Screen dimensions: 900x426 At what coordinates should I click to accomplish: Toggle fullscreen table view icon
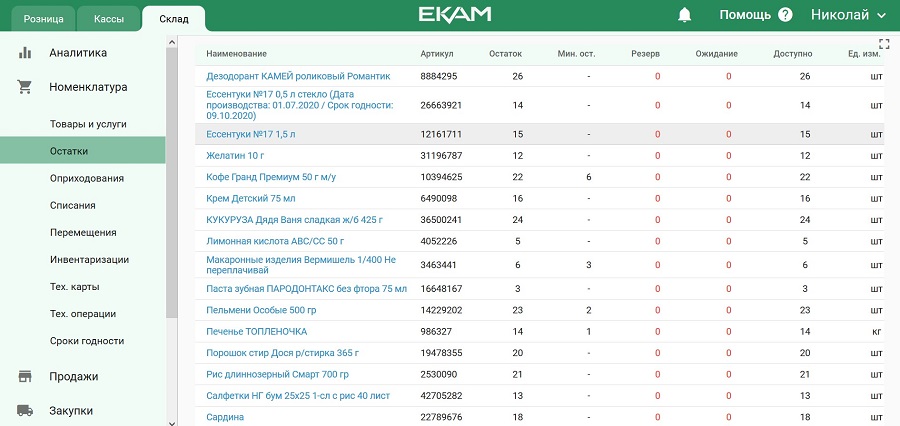coord(883,43)
